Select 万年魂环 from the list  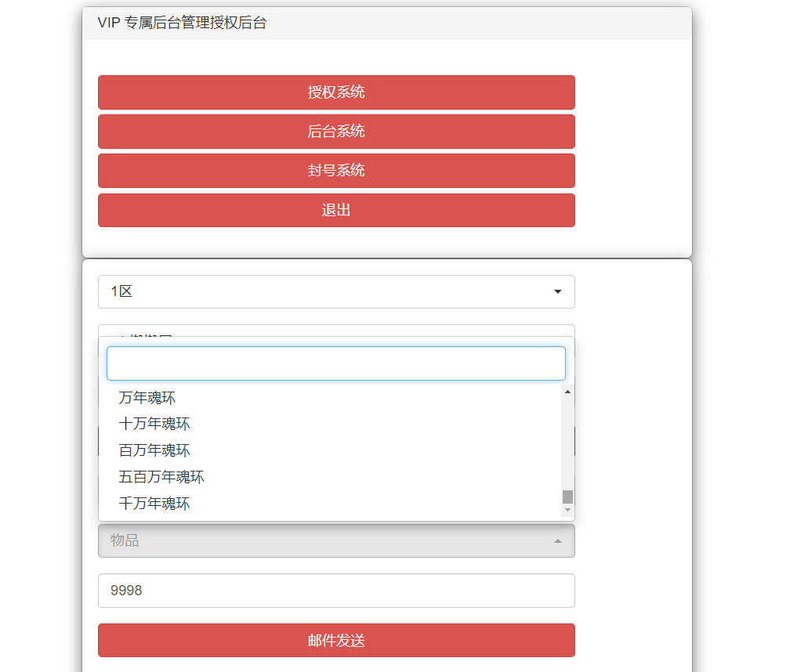(x=147, y=398)
